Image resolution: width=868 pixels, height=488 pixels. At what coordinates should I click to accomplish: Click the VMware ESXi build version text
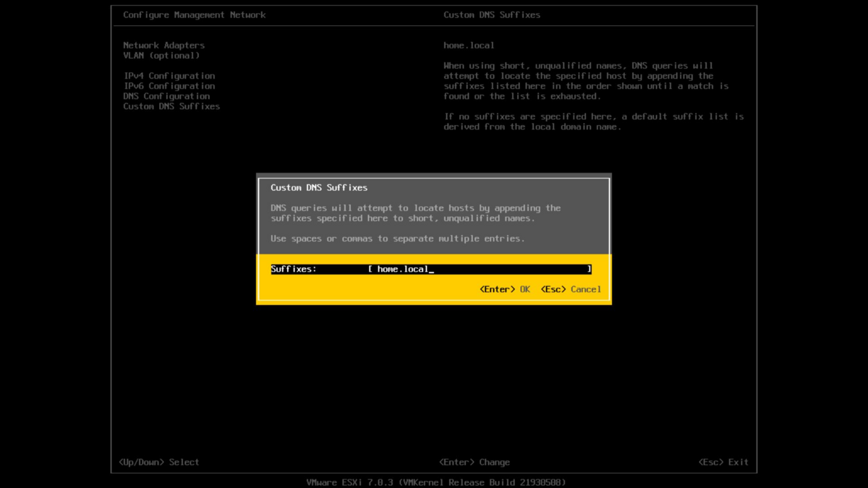(436, 482)
